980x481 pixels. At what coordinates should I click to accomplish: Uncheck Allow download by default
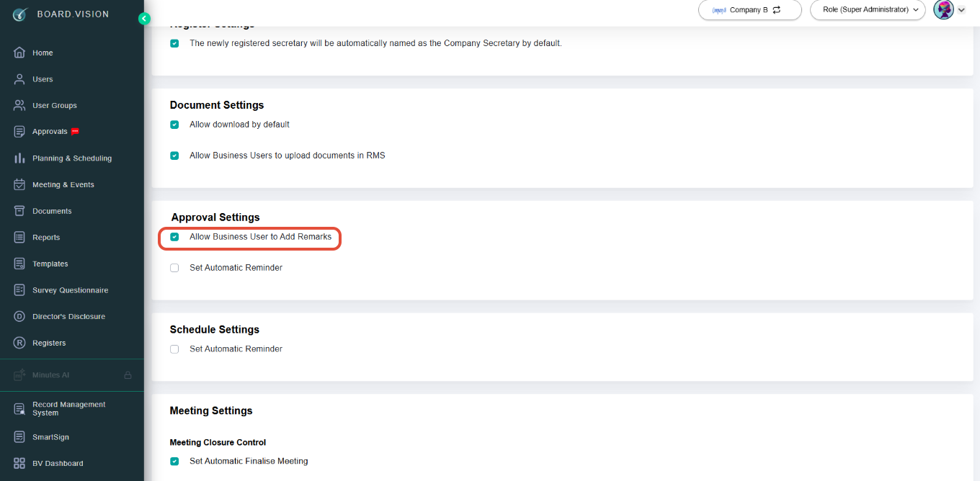click(174, 125)
